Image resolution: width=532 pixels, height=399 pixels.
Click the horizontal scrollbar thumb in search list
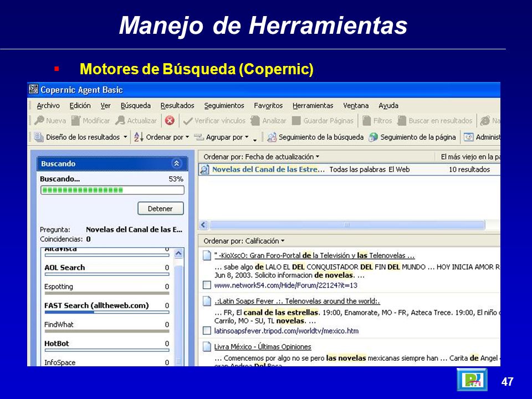pos(347,224)
